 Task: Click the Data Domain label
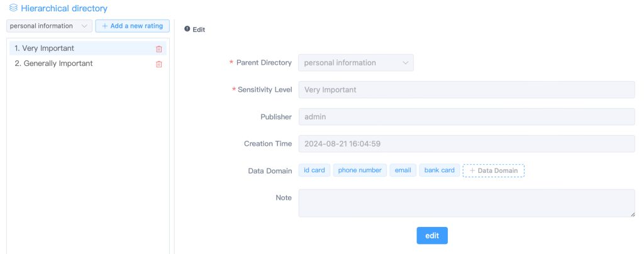point(270,171)
